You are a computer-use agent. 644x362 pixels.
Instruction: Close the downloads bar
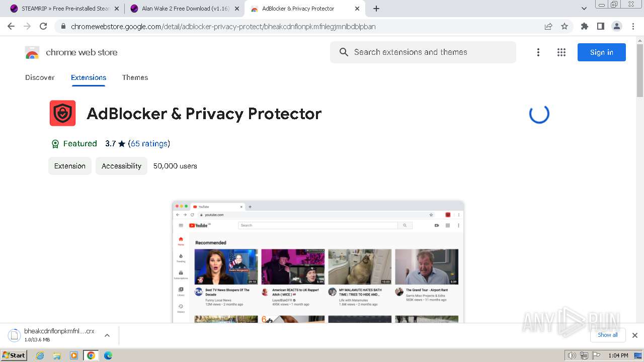tap(634, 335)
